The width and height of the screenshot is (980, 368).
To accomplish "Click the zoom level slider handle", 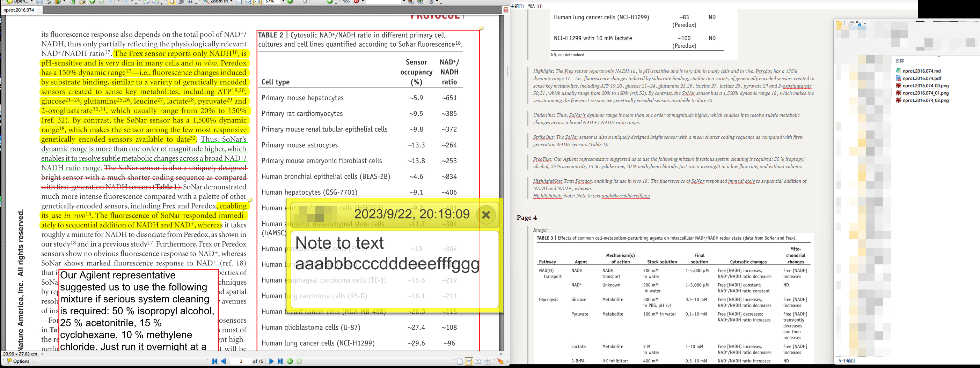I will click(x=305, y=2).
